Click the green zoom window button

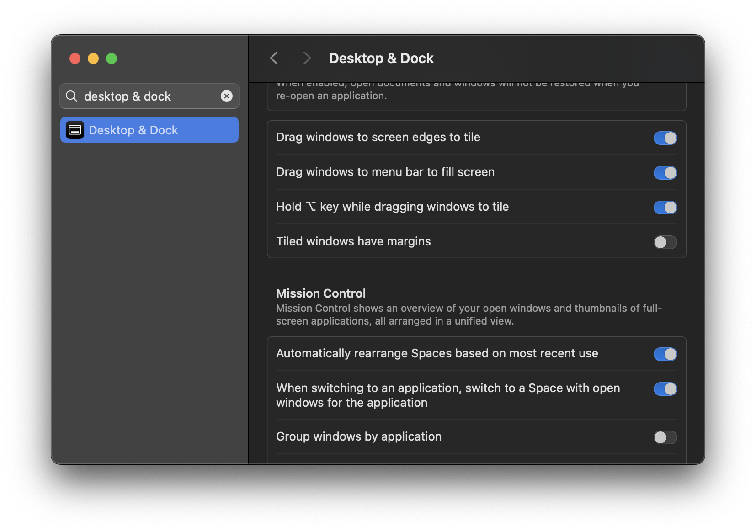point(112,59)
